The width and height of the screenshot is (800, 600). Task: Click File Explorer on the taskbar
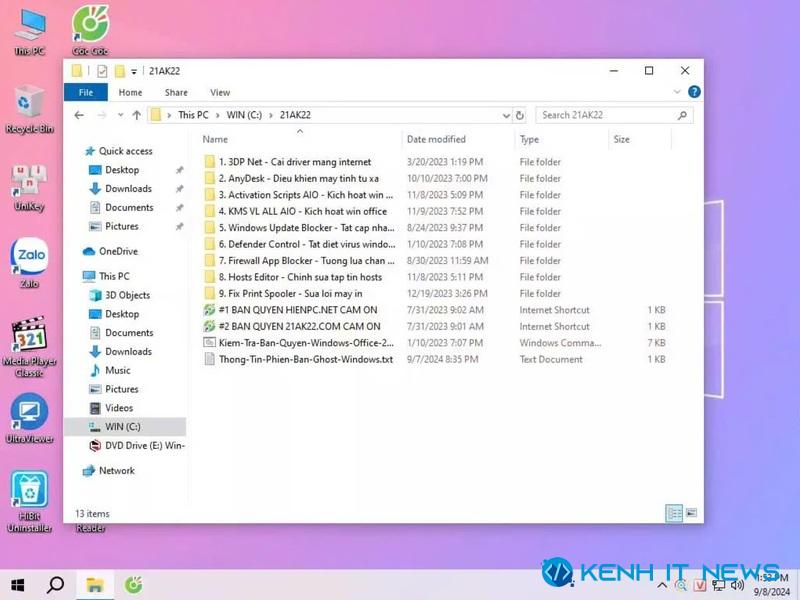point(95,585)
